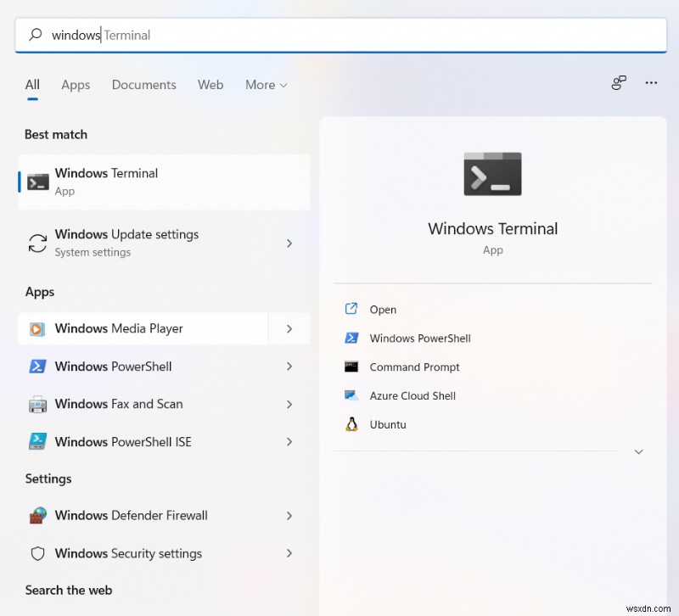The height and width of the screenshot is (616, 679).
Task: Open the ellipsis options menu
Action: pyautogui.click(x=651, y=83)
